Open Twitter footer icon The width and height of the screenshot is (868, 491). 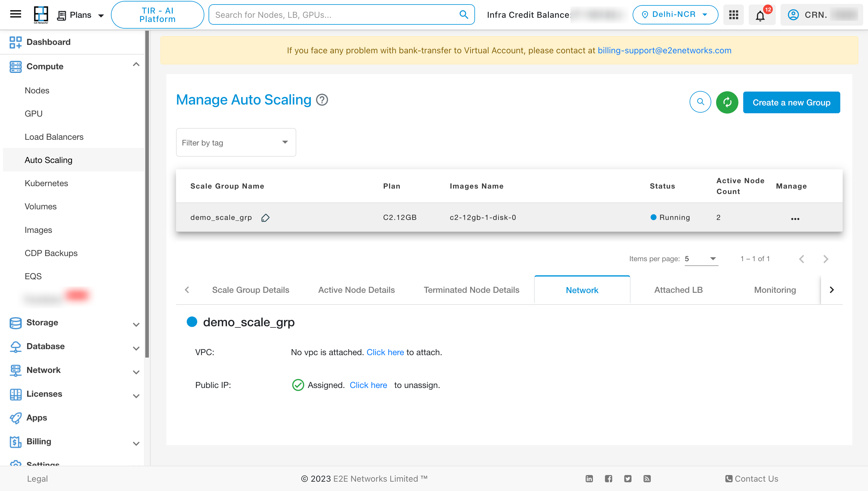pyautogui.click(x=627, y=479)
